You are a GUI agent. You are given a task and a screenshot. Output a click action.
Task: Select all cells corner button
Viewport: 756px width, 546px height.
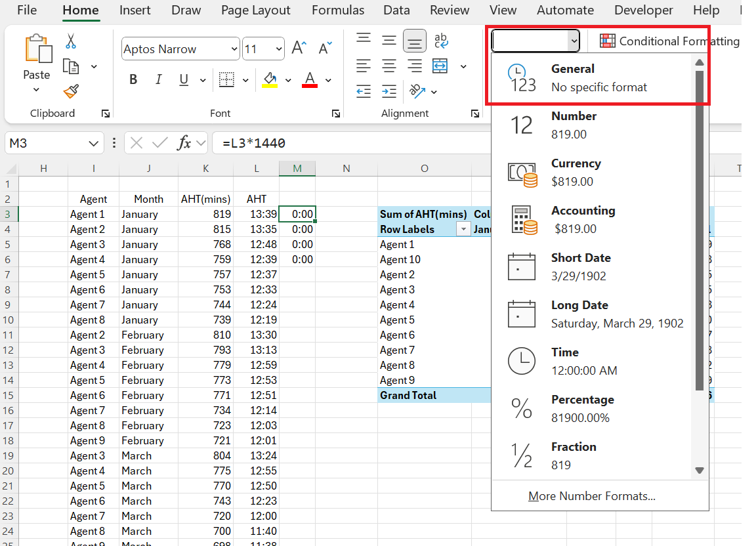[x=10, y=169]
